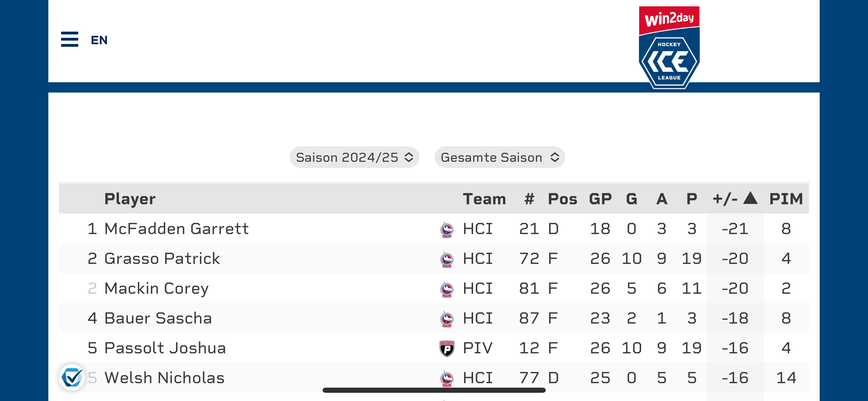Open Passolt Joshua's player profile
868x401 pixels.
click(165, 348)
